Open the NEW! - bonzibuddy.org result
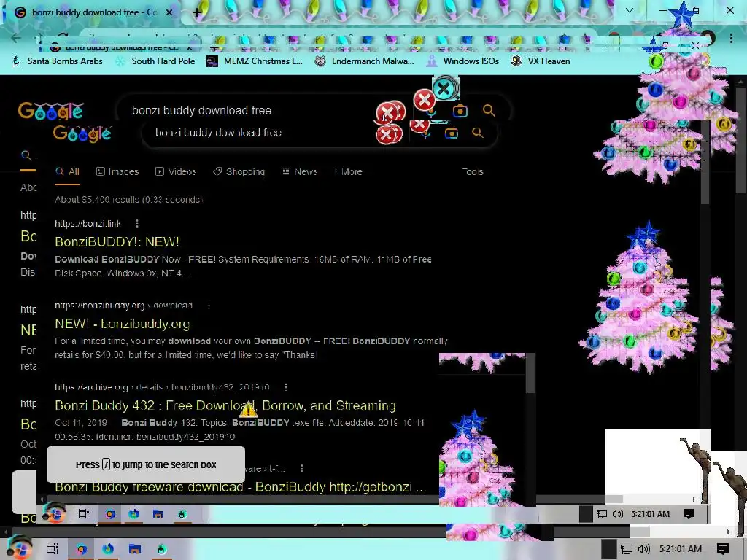This screenshot has width=747, height=560. pos(122,324)
